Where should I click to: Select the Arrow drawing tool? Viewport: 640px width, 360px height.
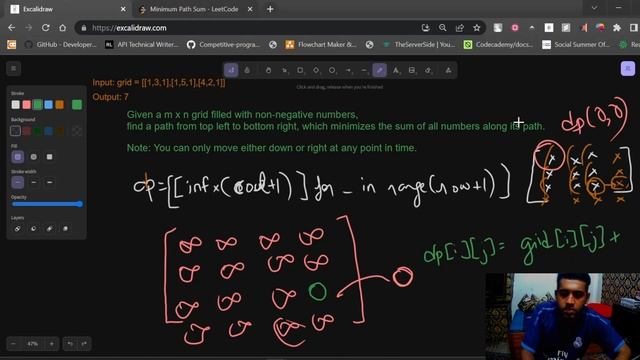point(348,70)
